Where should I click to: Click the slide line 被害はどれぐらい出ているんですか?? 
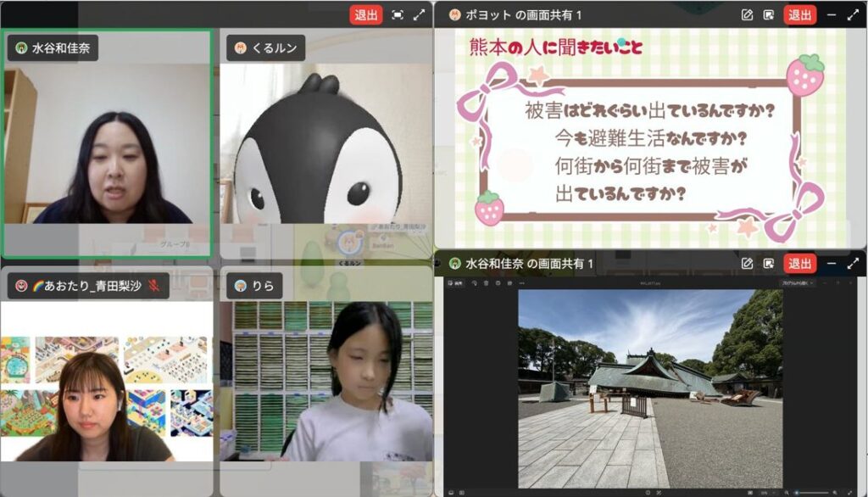650,110
